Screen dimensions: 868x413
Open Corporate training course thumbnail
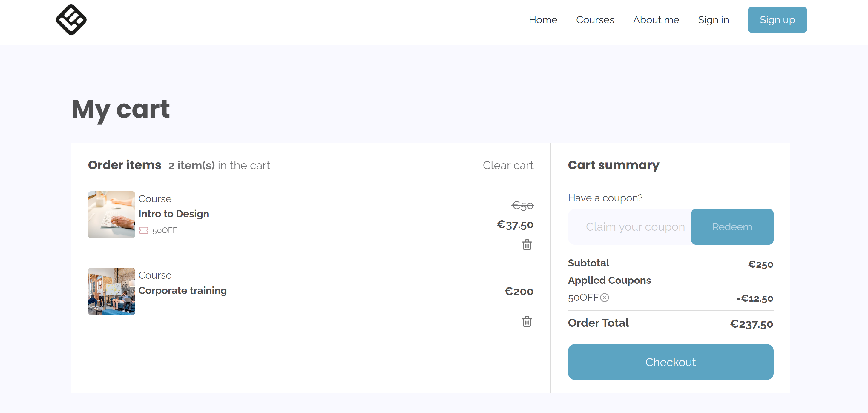pyautogui.click(x=111, y=291)
